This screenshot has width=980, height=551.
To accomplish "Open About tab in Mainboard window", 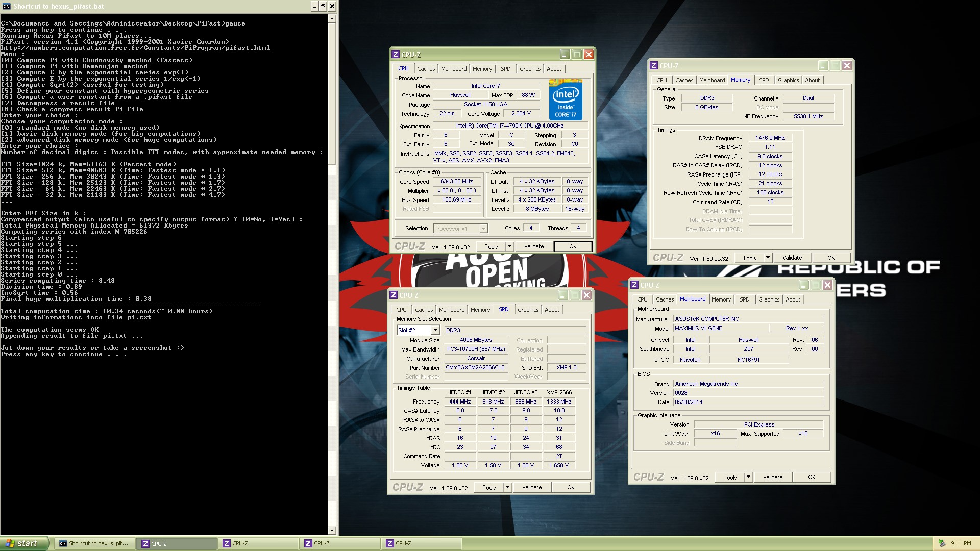I will click(x=793, y=299).
